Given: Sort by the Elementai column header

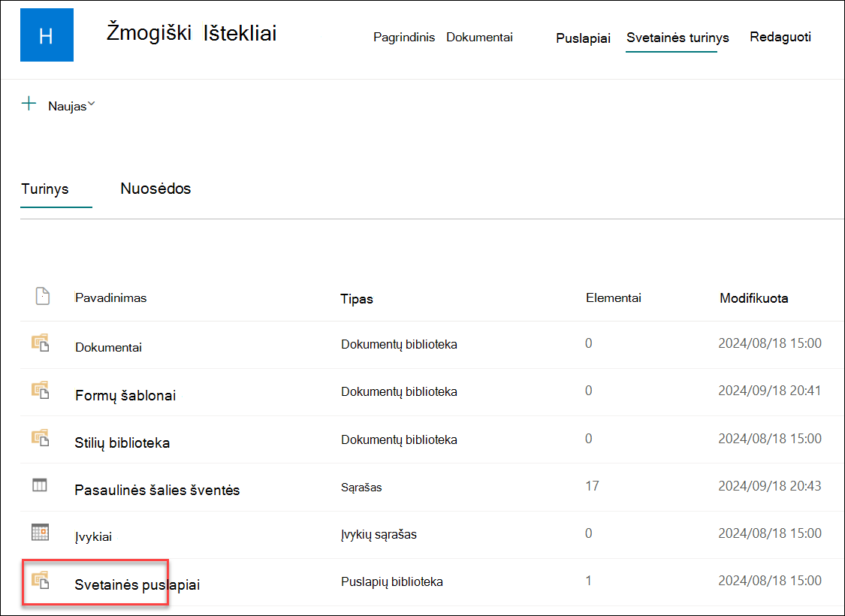Looking at the screenshot, I should coord(614,298).
